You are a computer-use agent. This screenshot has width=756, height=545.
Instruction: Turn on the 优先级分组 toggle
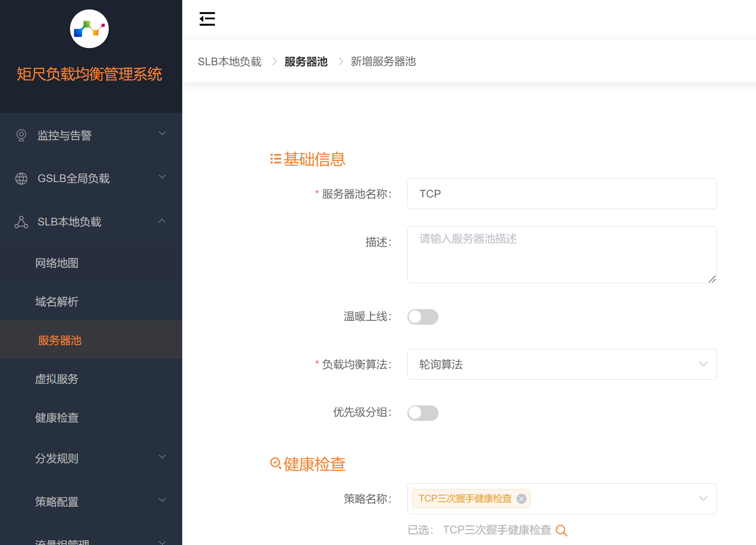pos(422,413)
